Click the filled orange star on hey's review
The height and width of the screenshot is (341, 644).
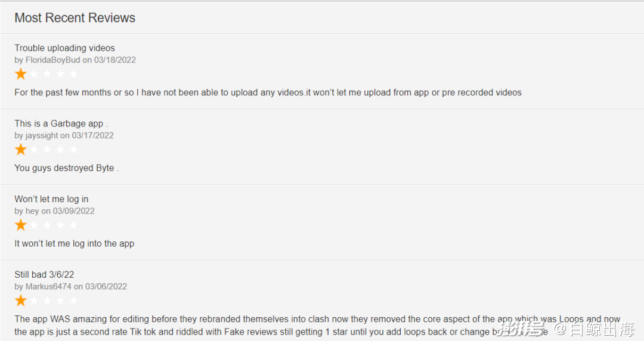point(20,225)
